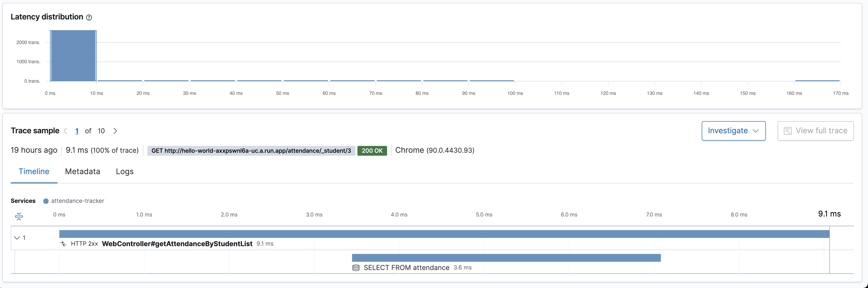Viewport: 868px width, 288px height.
Task: Collapse span group 1 with its chevron
Action: (x=17, y=237)
